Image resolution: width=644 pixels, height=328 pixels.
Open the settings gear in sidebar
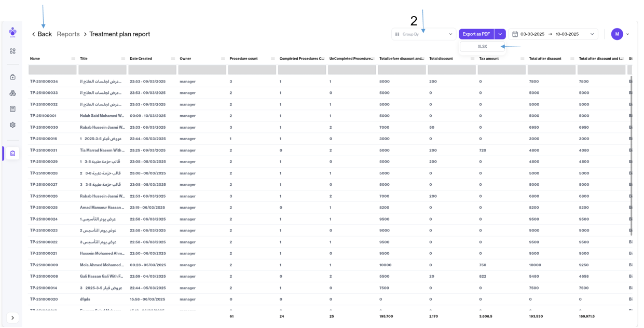(12, 125)
